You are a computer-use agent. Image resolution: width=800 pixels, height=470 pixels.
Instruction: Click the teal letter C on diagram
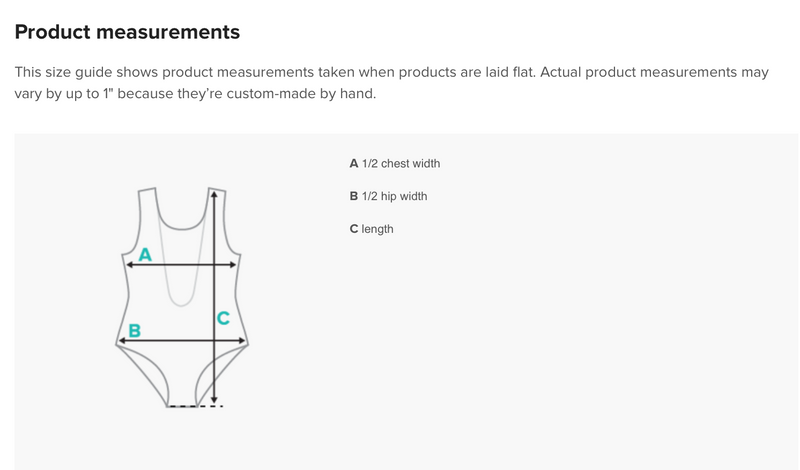pos(223,318)
